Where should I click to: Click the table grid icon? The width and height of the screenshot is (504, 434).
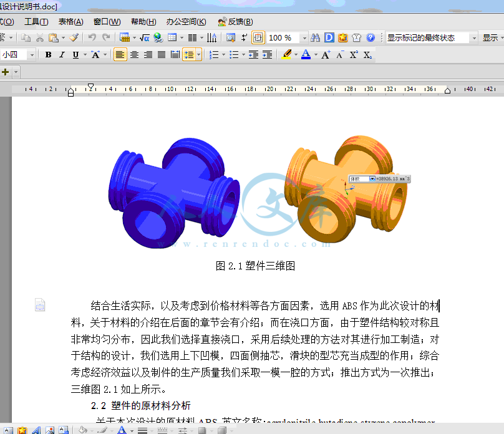pyautogui.click(x=172, y=37)
